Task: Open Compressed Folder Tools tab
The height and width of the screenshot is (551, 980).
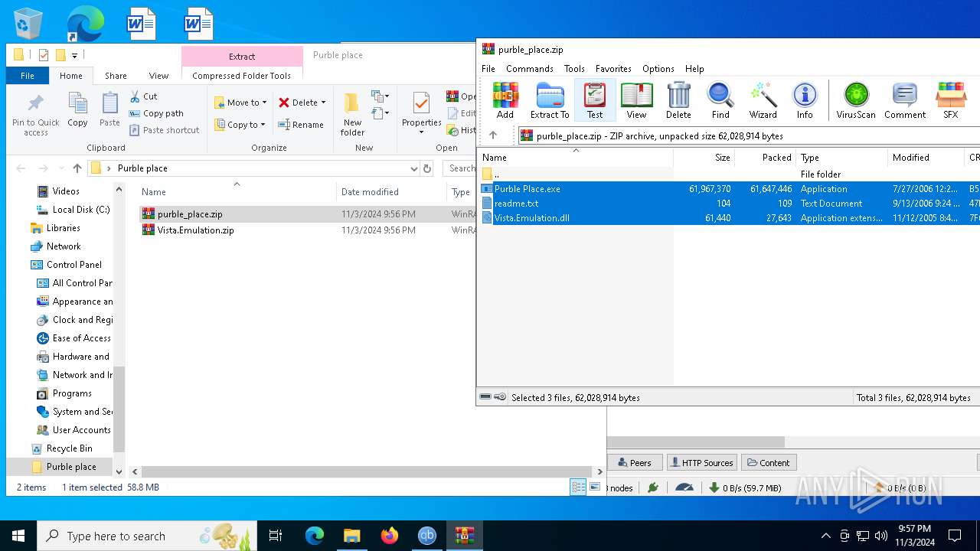Action: click(x=242, y=76)
